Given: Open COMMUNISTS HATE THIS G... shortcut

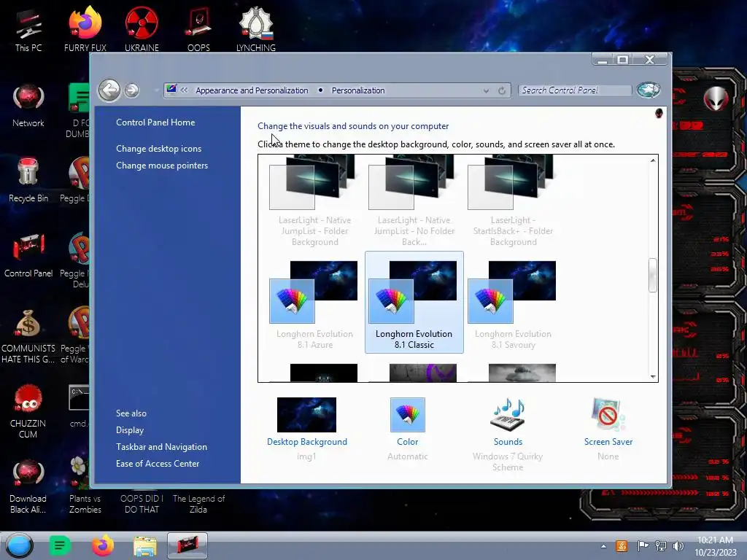Looking at the screenshot, I should coord(28,337).
